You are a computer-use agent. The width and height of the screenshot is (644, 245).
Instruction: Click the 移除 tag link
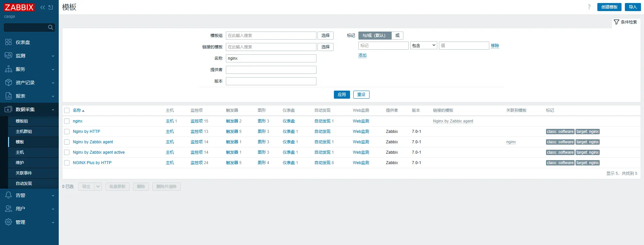click(x=495, y=46)
